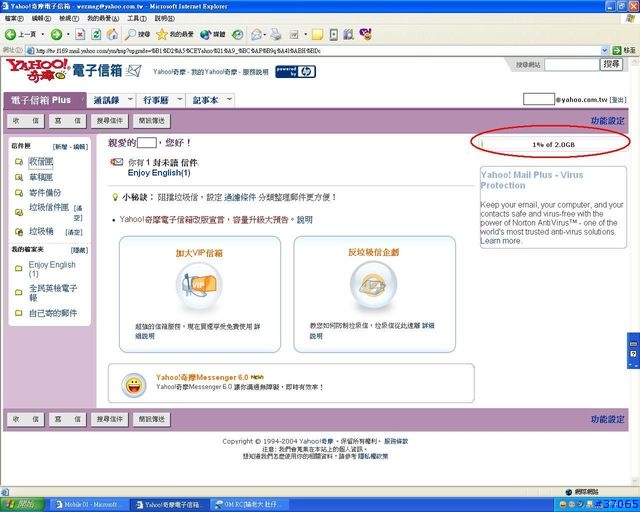Open the 垃圾桶 trash folder icon
Image resolution: width=640 pixels, height=512 pixels.
coord(19,232)
